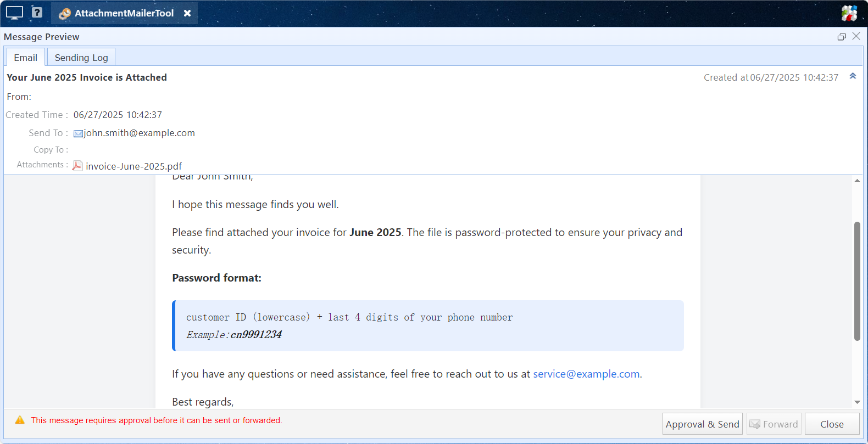Click the envelope icon beside john.smith@example.com

click(x=78, y=133)
